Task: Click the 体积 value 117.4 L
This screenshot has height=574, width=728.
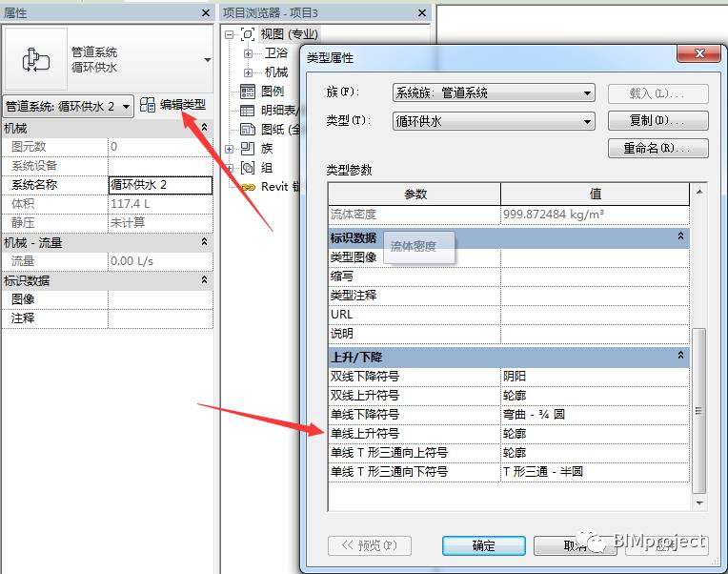Action: (x=160, y=204)
